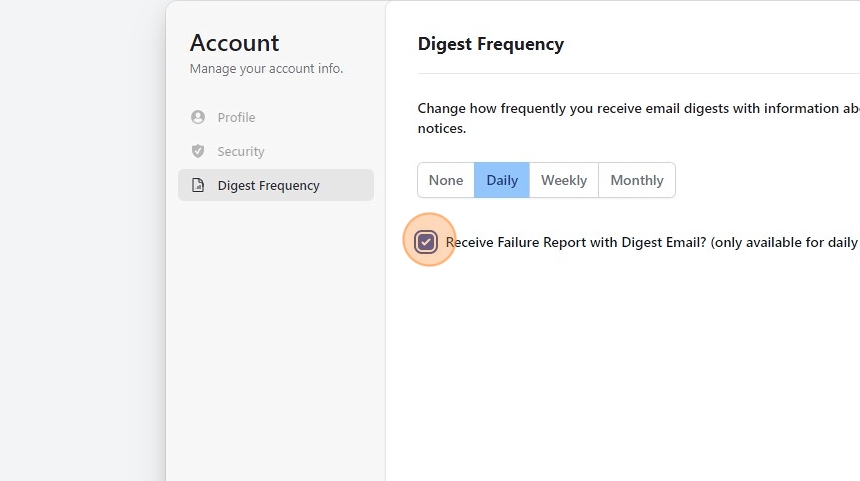The height and width of the screenshot is (481, 860).
Task: Click the Digest Frequency document icon
Action: 198,185
